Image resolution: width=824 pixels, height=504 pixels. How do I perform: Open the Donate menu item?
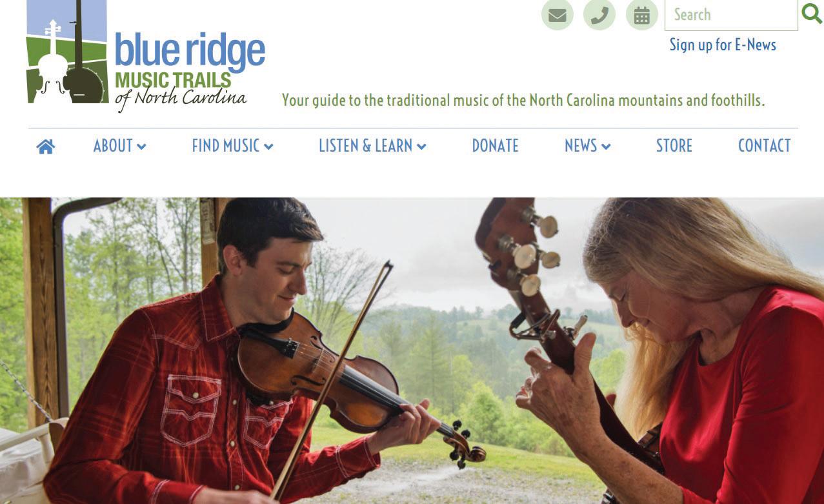pyautogui.click(x=495, y=146)
